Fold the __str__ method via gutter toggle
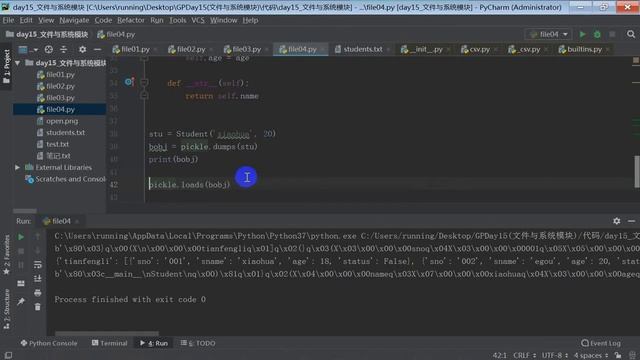The image size is (640, 360). pos(144,82)
